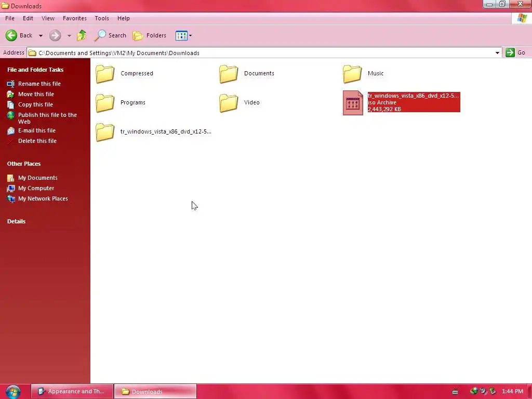The height and width of the screenshot is (399, 532).
Task: Open Back history dropdown arrow
Action: pos(41,36)
